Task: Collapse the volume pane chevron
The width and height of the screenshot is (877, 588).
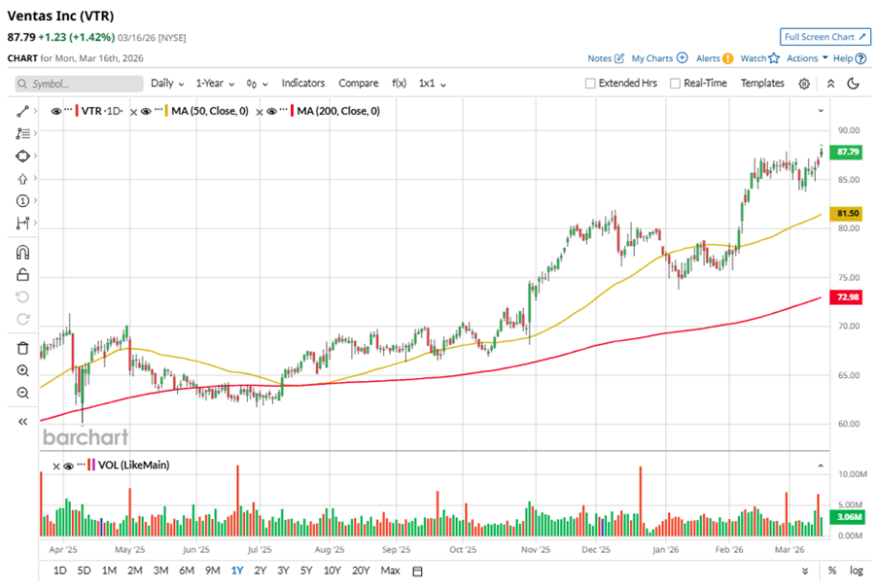Action: 821,466
